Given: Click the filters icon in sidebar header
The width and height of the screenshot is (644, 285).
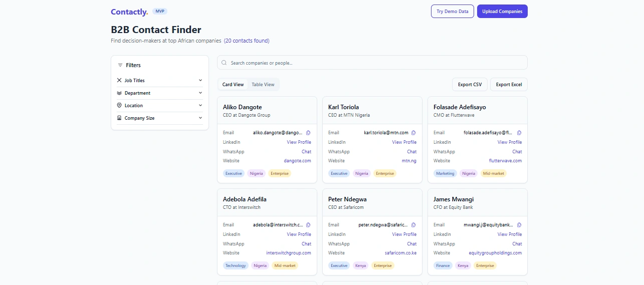Looking at the screenshot, I should click(x=120, y=65).
